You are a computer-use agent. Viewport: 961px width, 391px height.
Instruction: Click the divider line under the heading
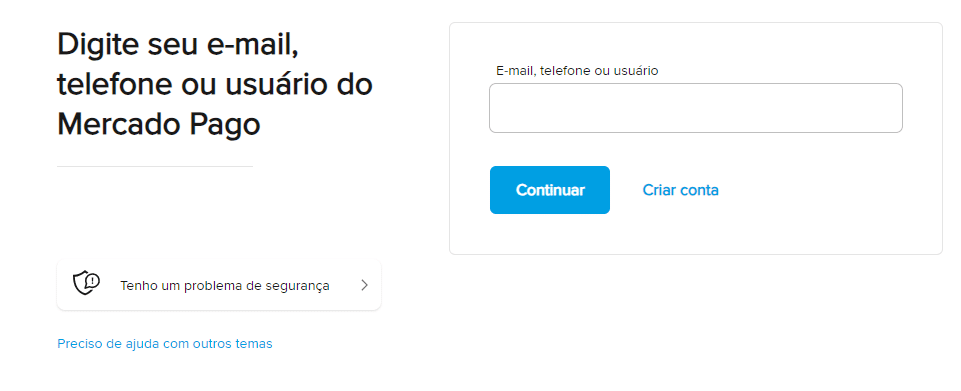154,166
